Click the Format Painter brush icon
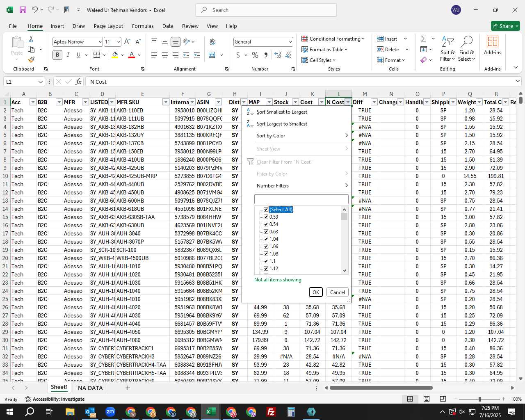 31,59
